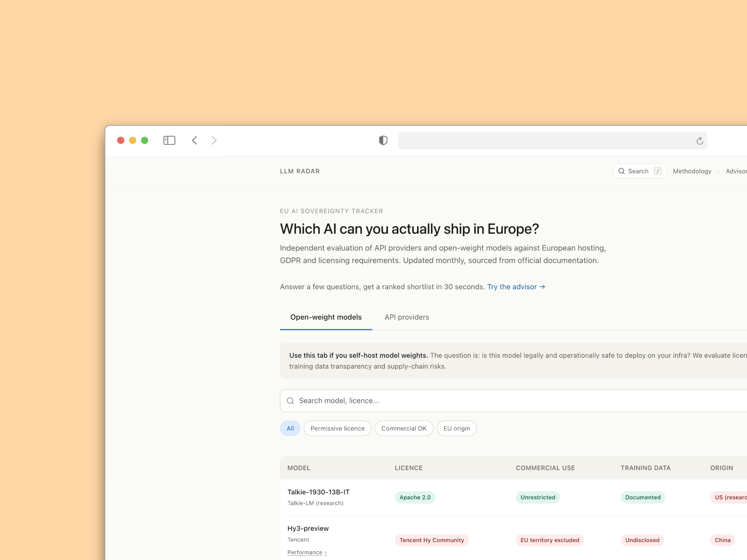Toggle the Permissive licence filter
Image resolution: width=747 pixels, height=560 pixels.
[337, 429]
